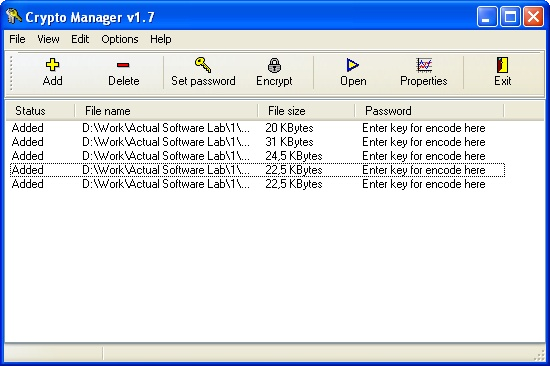Click the file name in the 20 KBytes row
Screen dimensions: 550x366
166,128
